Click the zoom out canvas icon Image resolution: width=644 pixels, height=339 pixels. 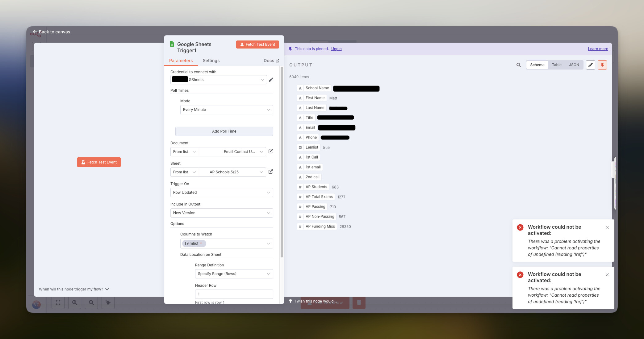point(91,303)
